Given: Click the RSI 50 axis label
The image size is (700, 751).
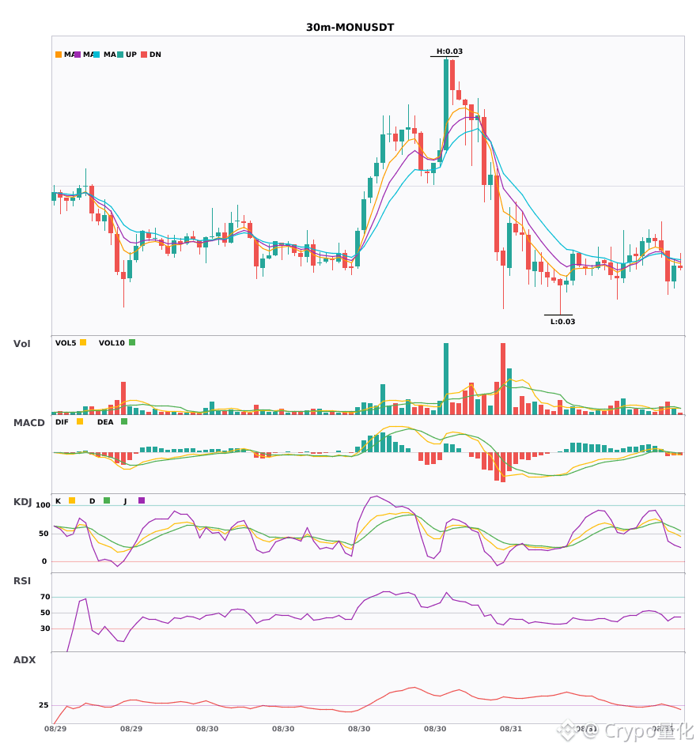Looking at the screenshot, I should 45,613.
